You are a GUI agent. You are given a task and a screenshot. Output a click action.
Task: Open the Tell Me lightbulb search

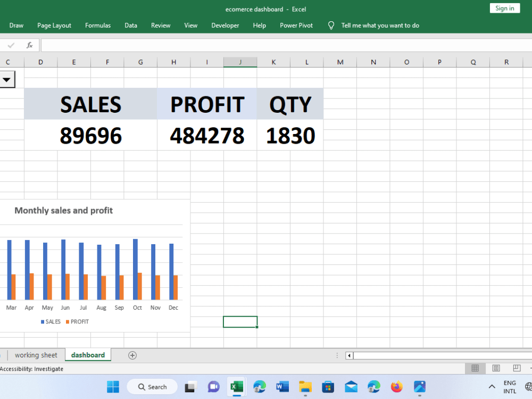tap(330, 25)
